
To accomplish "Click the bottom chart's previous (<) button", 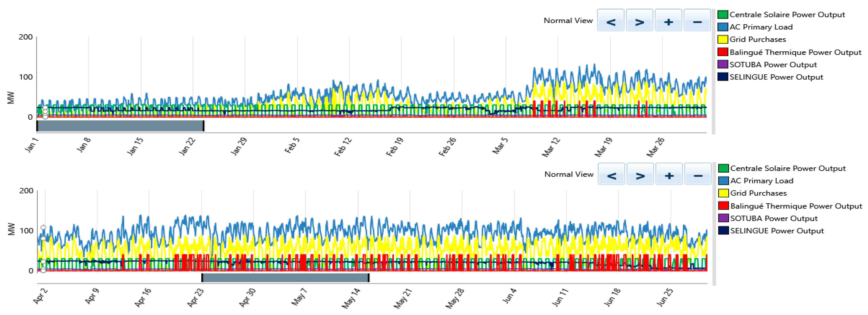I will [x=611, y=174].
